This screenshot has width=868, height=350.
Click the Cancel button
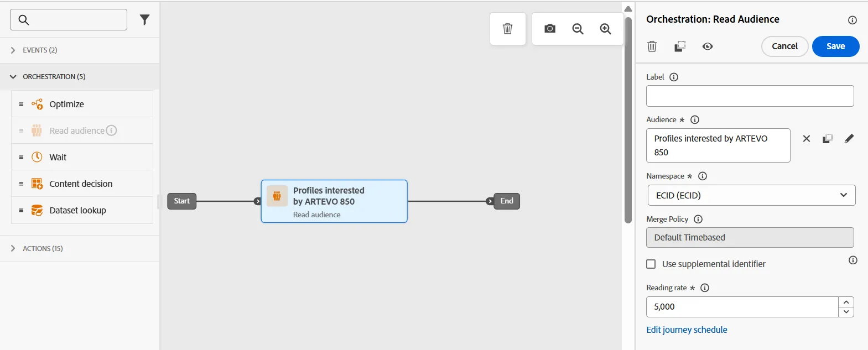(785, 46)
